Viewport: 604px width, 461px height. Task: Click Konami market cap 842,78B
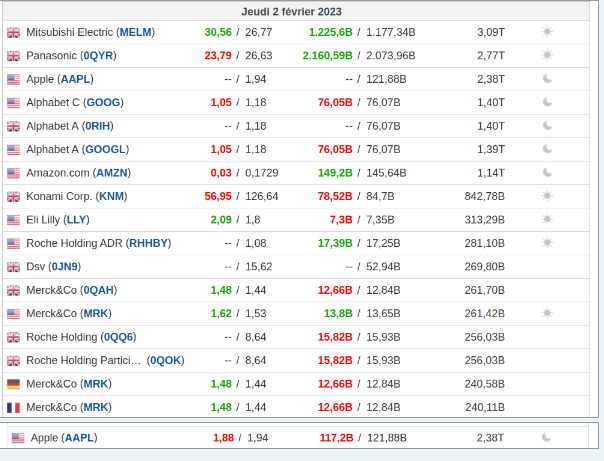485,196
